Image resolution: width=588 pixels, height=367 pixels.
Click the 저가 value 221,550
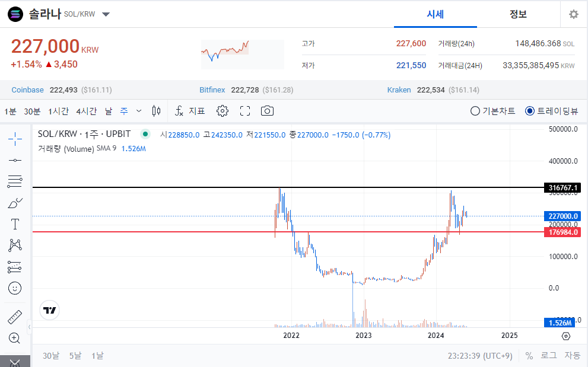point(411,65)
